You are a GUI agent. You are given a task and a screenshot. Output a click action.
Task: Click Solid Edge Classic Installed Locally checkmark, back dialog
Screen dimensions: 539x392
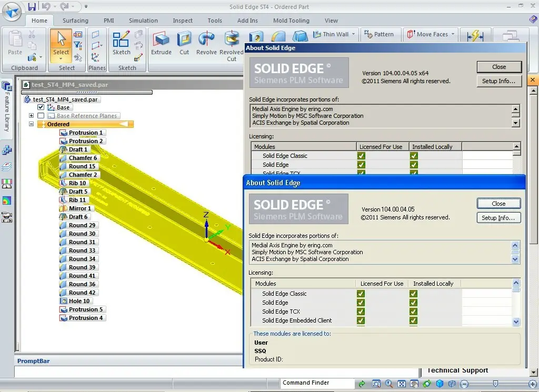[x=414, y=156]
